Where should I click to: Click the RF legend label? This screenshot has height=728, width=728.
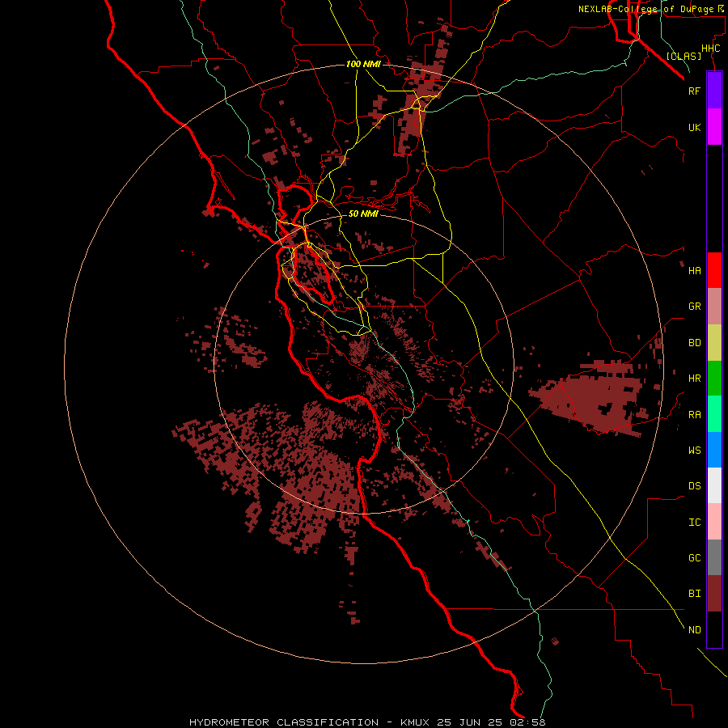695,91
